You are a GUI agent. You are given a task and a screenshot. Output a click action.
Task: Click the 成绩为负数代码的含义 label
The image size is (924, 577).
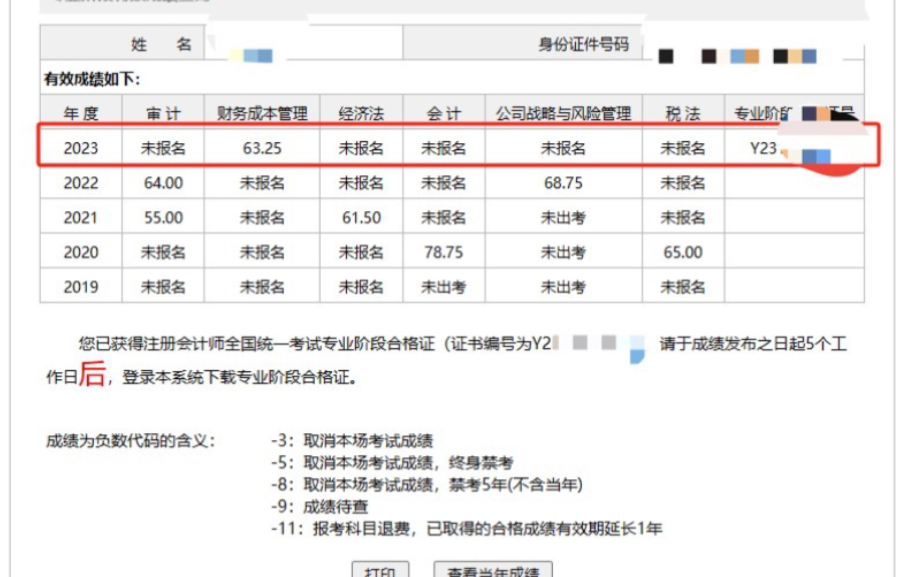[x=131, y=440]
